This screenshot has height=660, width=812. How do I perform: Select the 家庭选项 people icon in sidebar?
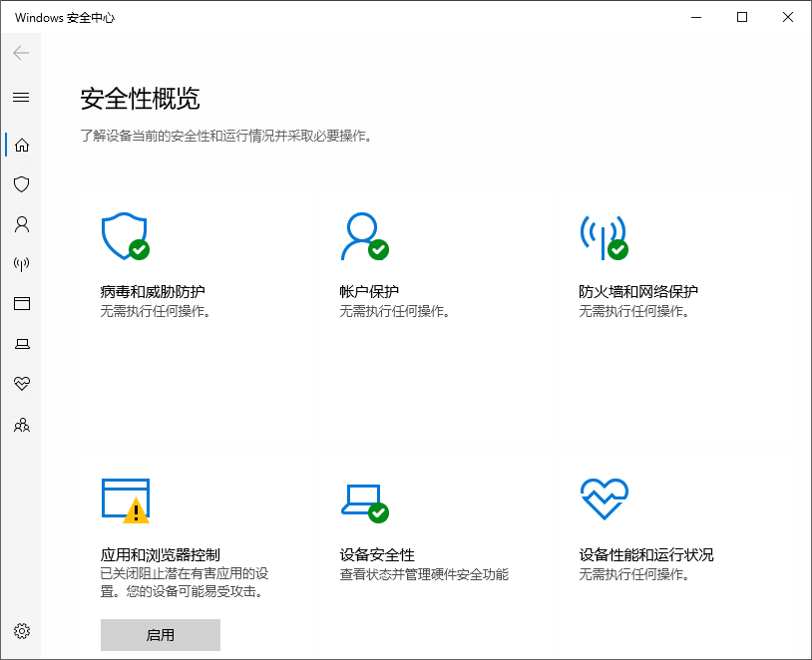(x=22, y=425)
